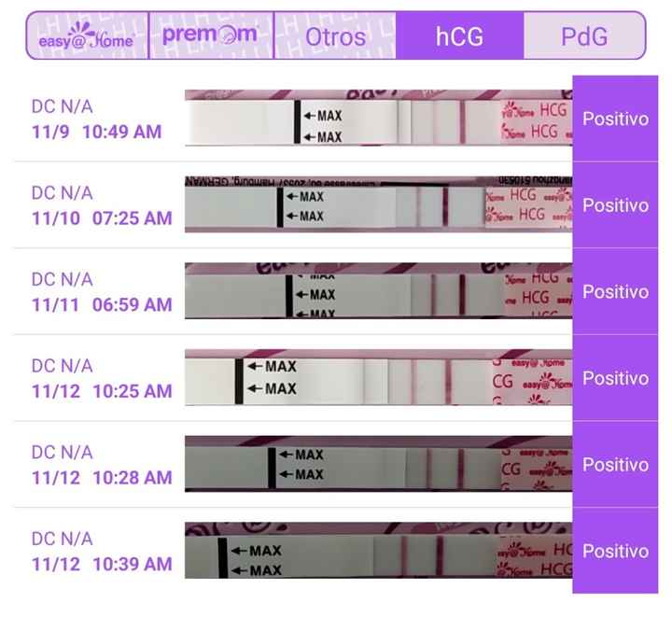The image size is (672, 617).
Task: Tap the Positivo result for 11/9
Action: pos(615,119)
